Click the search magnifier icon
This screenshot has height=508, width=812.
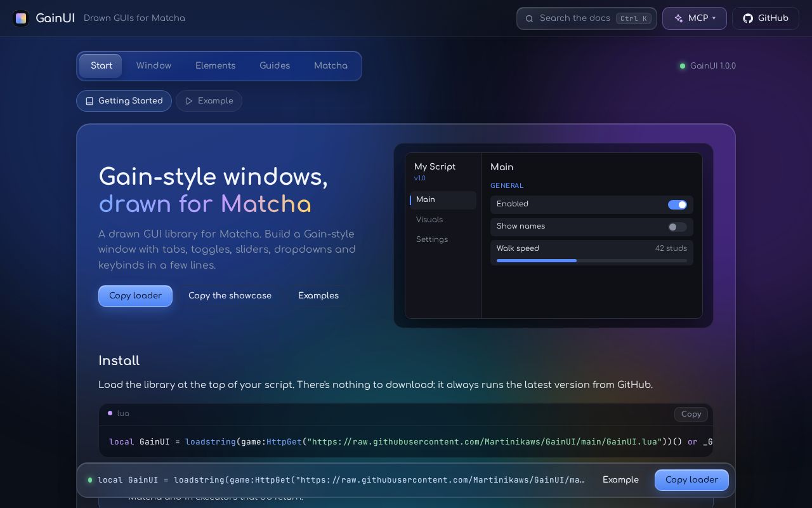tap(529, 18)
